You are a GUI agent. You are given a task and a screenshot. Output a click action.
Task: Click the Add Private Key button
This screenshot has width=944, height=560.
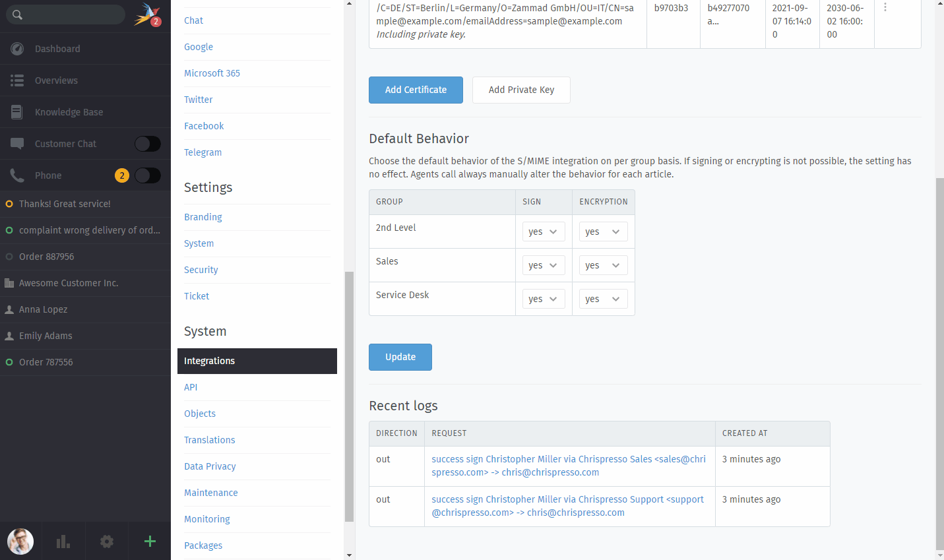(x=521, y=90)
